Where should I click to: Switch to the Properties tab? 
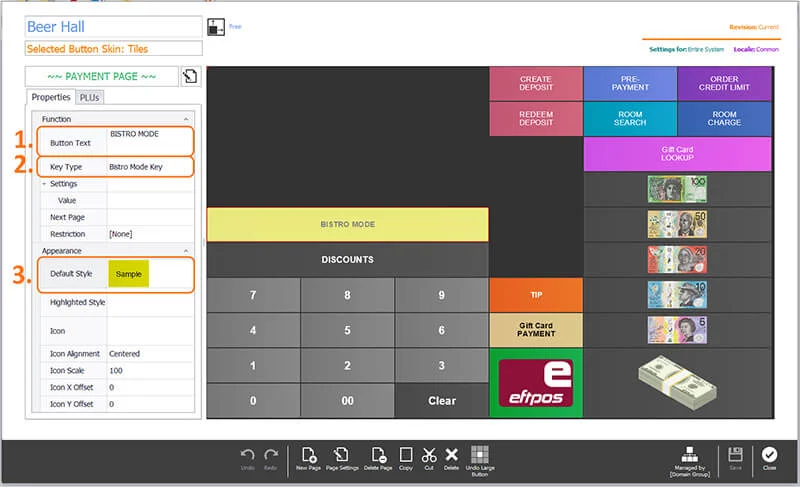[x=51, y=97]
